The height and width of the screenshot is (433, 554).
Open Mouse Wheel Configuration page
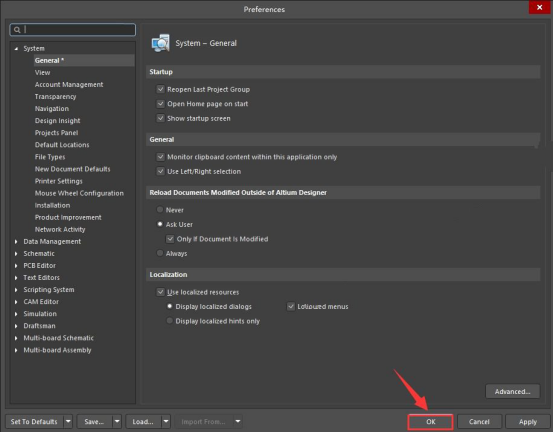tap(79, 193)
